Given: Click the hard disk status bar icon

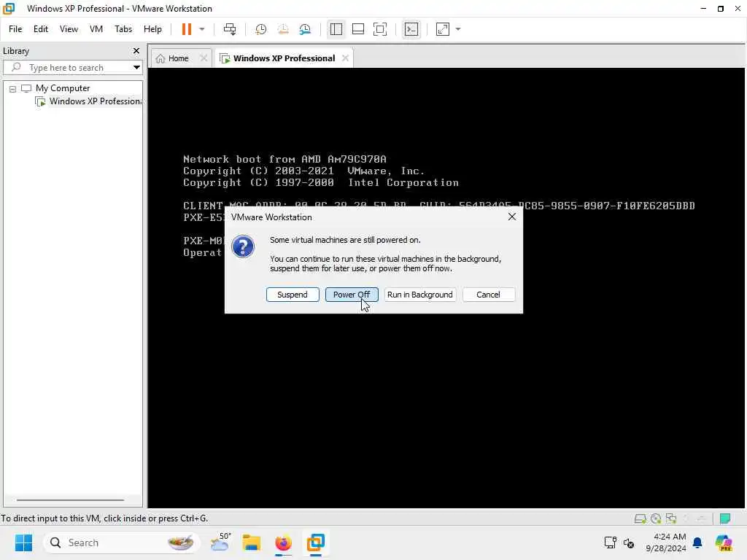Looking at the screenshot, I should 640,518.
